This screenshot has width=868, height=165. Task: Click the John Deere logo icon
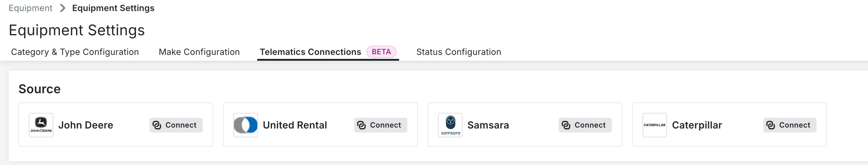[41, 125]
